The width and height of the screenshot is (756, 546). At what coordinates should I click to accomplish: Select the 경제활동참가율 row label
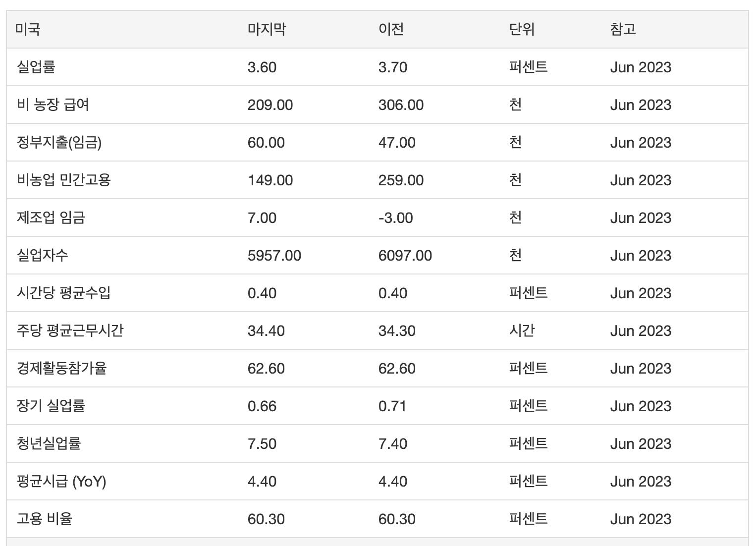pos(61,368)
